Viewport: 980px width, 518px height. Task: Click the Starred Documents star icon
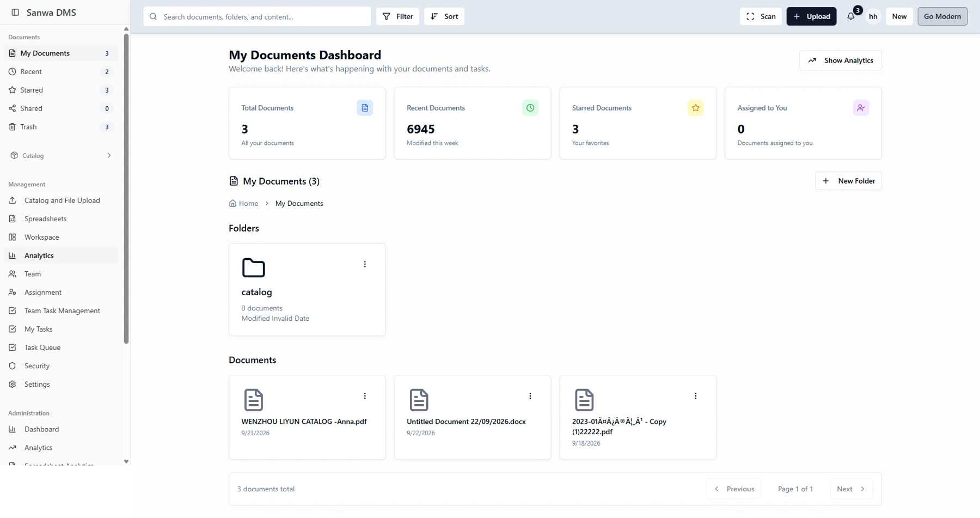695,108
